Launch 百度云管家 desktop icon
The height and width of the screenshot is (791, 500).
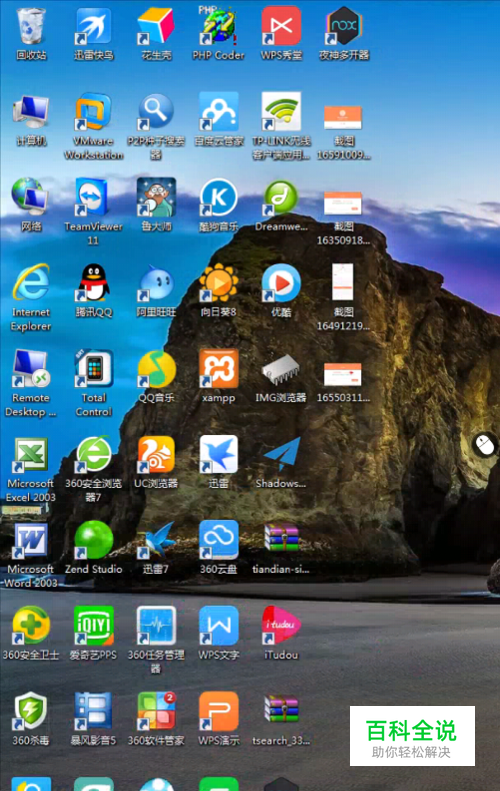(x=218, y=112)
